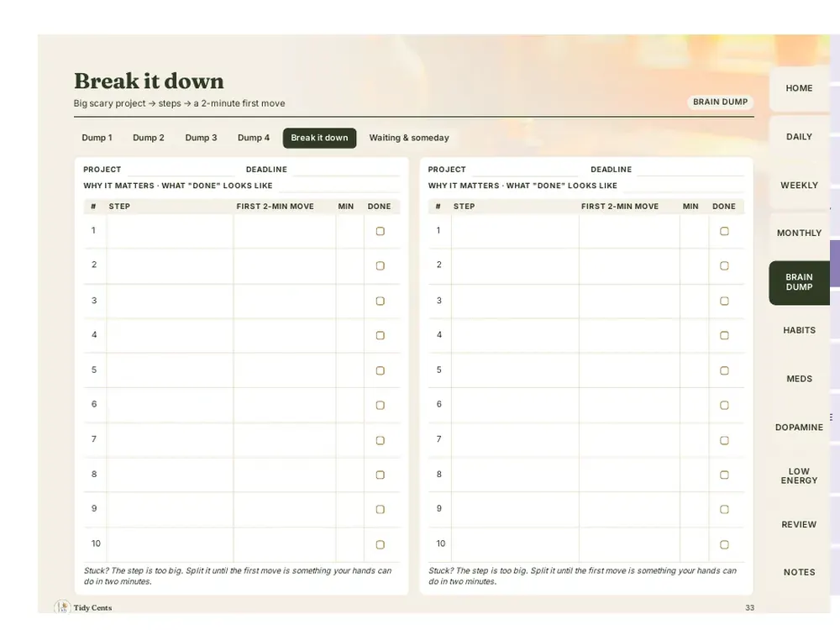840x630 pixels.
Task: Open the HABITS side tab
Action: (799, 330)
